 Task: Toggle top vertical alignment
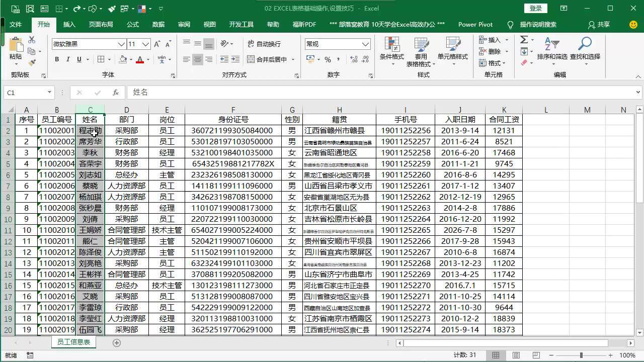tap(187, 44)
